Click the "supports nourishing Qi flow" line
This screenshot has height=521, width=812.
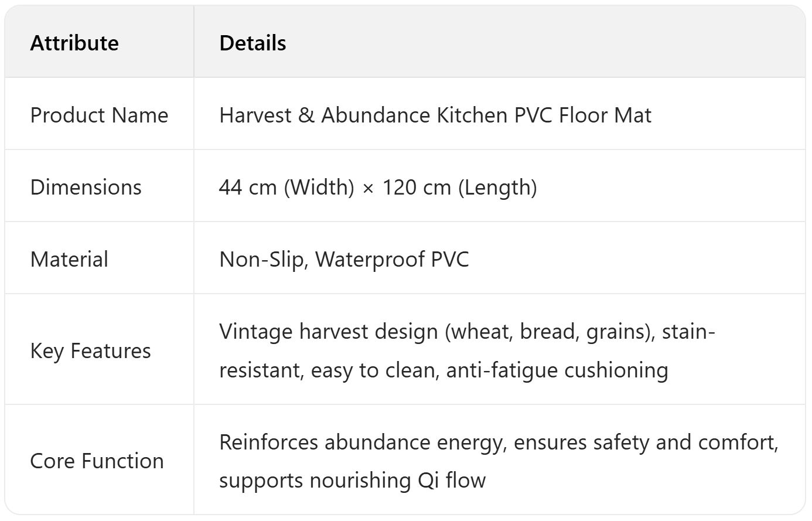point(352,480)
